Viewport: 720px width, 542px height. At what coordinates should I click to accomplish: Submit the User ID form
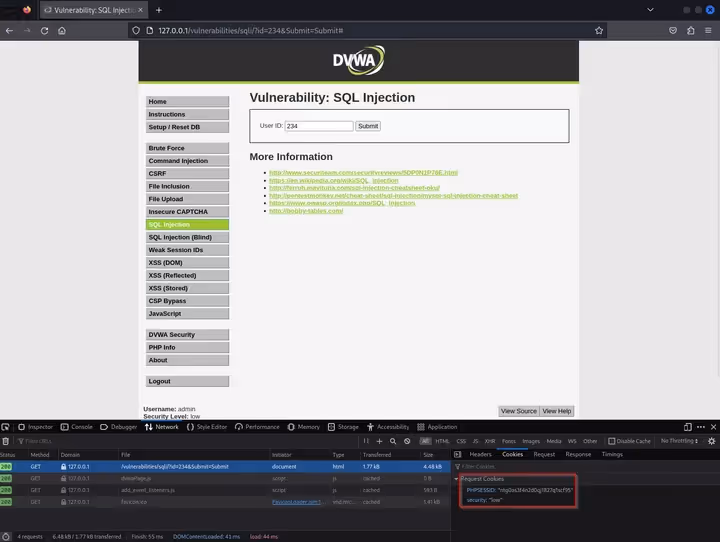[x=368, y=126]
